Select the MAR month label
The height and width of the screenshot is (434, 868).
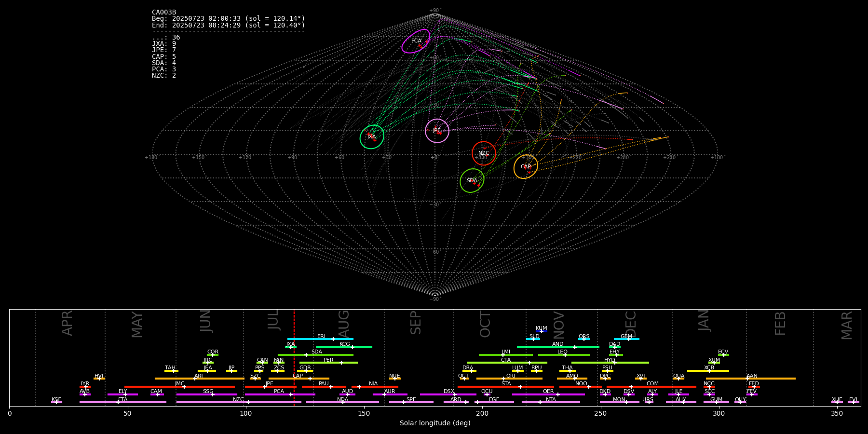coord(847,325)
